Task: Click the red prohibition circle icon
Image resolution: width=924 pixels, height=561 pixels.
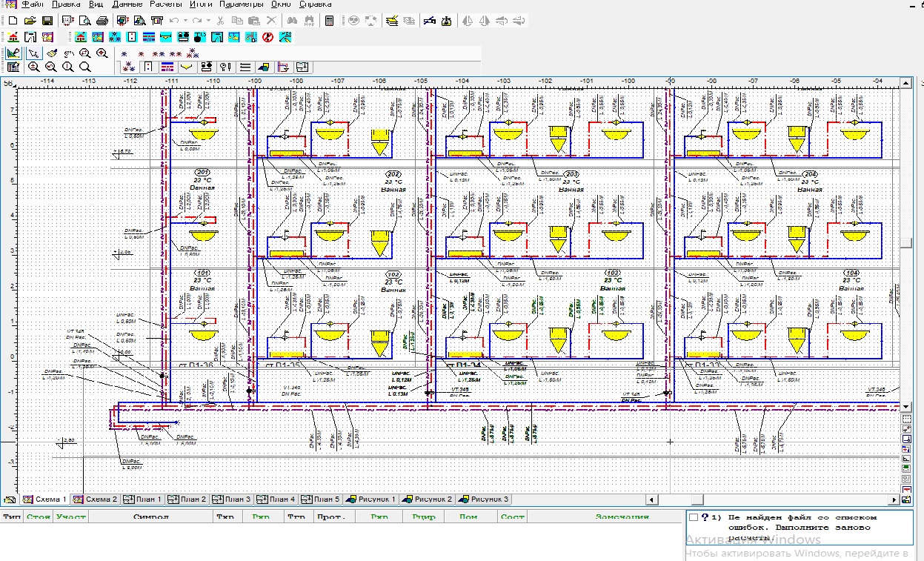Action: click(x=267, y=37)
